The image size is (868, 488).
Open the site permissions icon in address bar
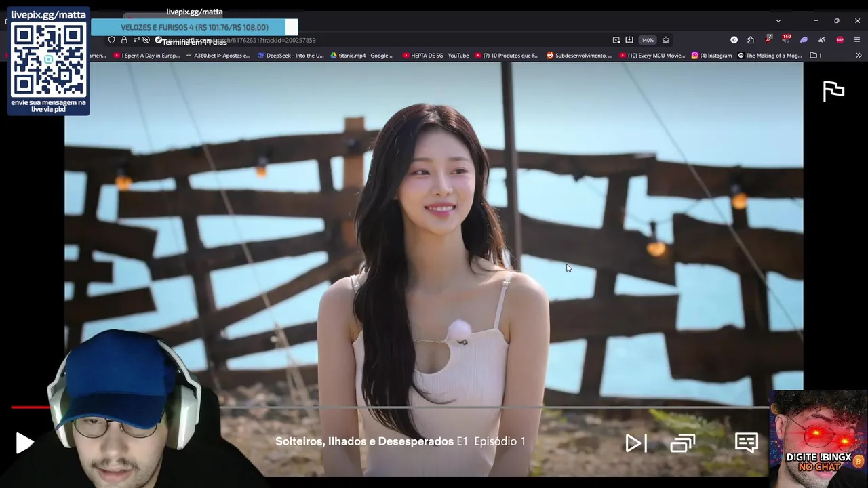[136, 40]
